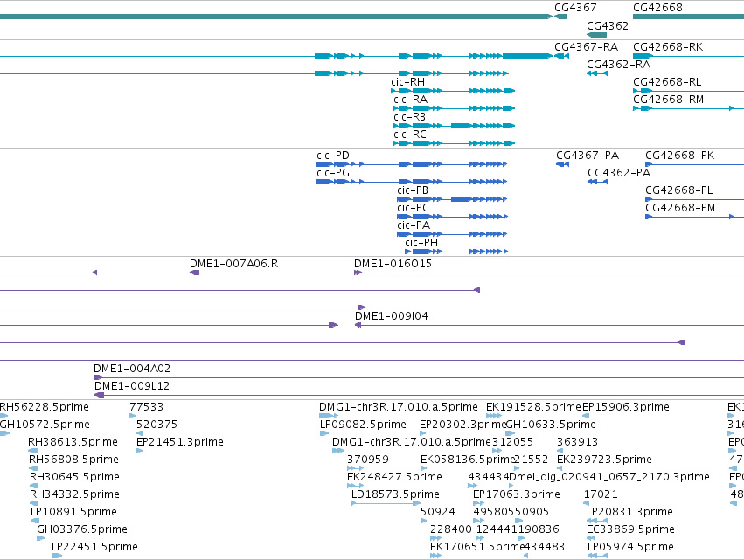Screen dimensions: 744x560
Task: Open the CG42668-RM transcript label
Action: point(668,100)
